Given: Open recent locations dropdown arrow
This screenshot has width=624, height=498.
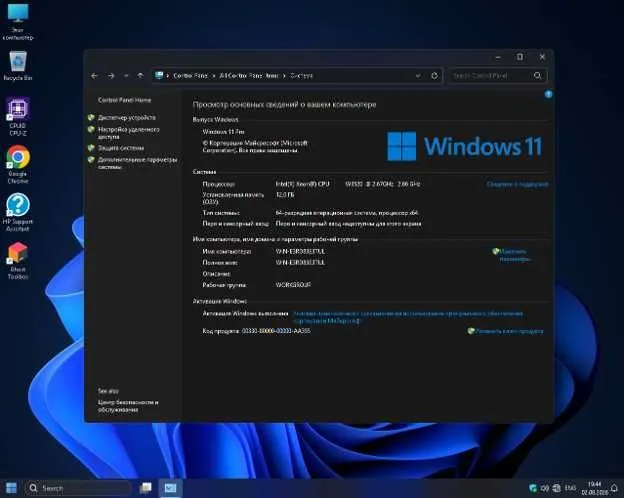Looking at the screenshot, I should 126,76.
